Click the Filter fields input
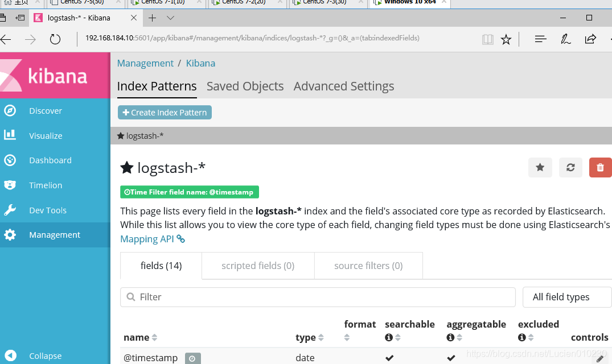The width and height of the screenshot is (612, 364). [x=318, y=297]
